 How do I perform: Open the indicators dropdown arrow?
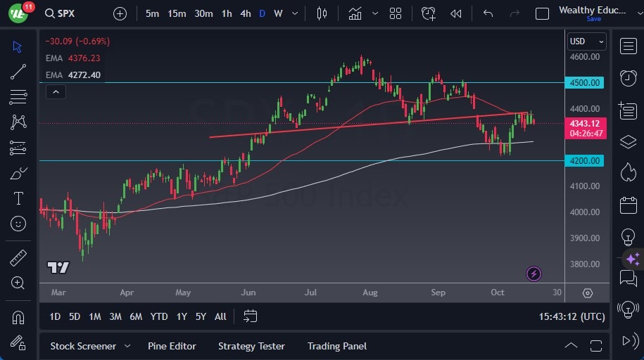(375, 13)
